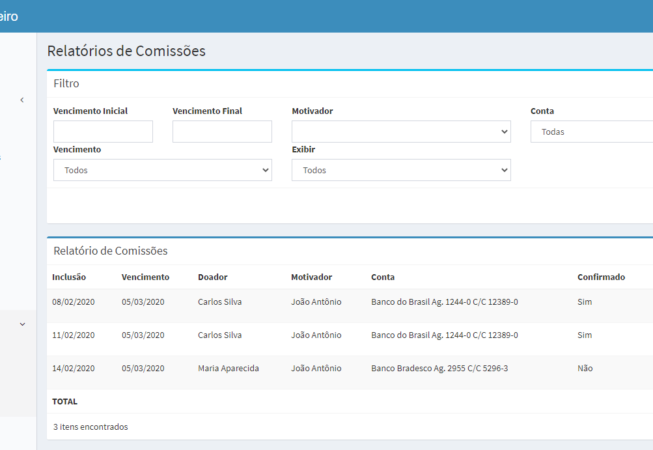
Task: Click the left-pointing chevron in the sidebar
Action: (x=22, y=100)
